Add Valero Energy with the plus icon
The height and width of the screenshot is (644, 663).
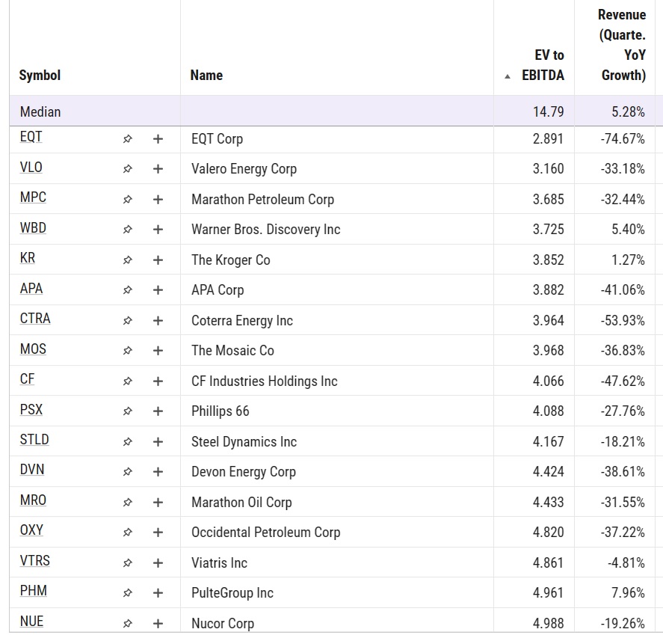[x=158, y=169]
